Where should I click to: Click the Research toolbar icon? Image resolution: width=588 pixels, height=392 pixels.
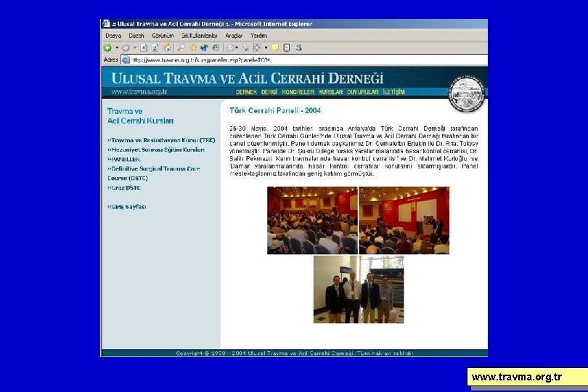[x=287, y=48]
